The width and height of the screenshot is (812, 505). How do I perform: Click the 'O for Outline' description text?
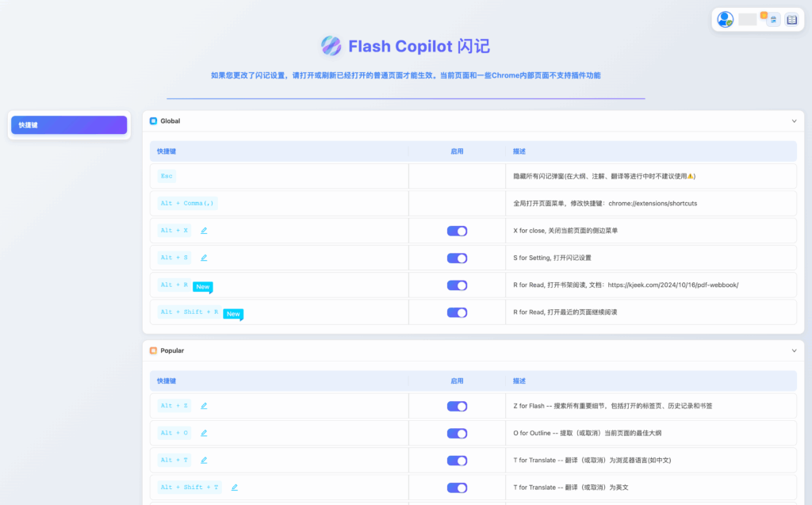pyautogui.click(x=588, y=433)
